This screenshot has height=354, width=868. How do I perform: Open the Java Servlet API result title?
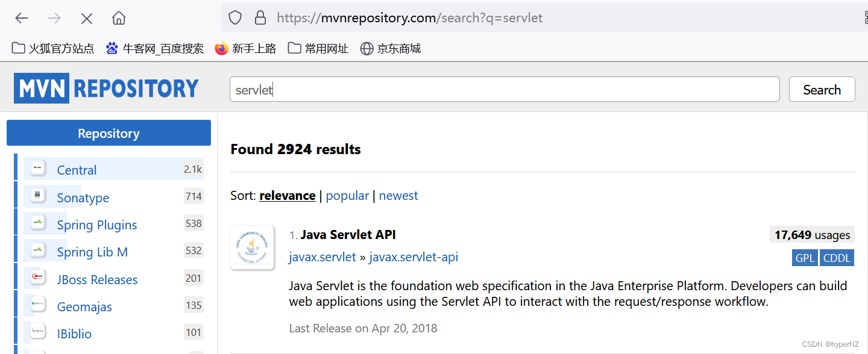tap(348, 235)
